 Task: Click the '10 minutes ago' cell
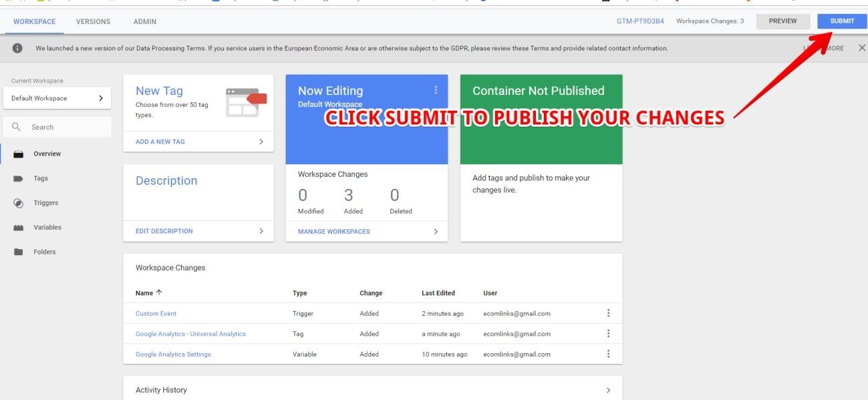444,355
